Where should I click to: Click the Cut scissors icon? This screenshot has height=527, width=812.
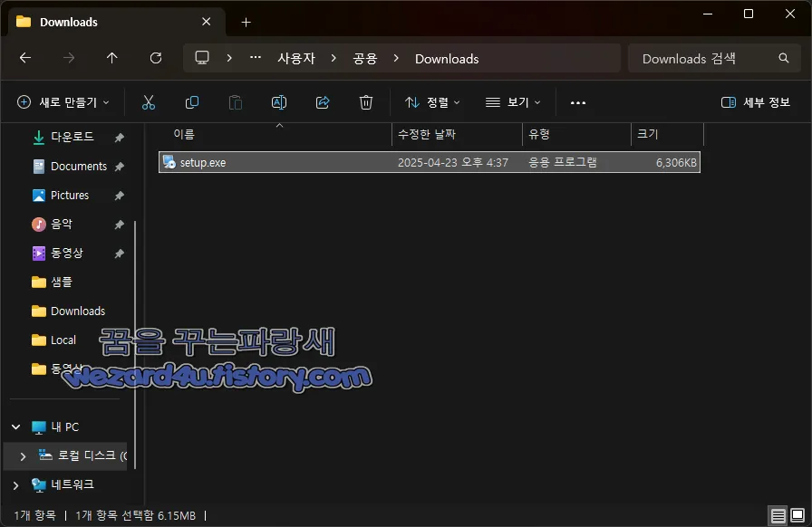click(x=149, y=102)
